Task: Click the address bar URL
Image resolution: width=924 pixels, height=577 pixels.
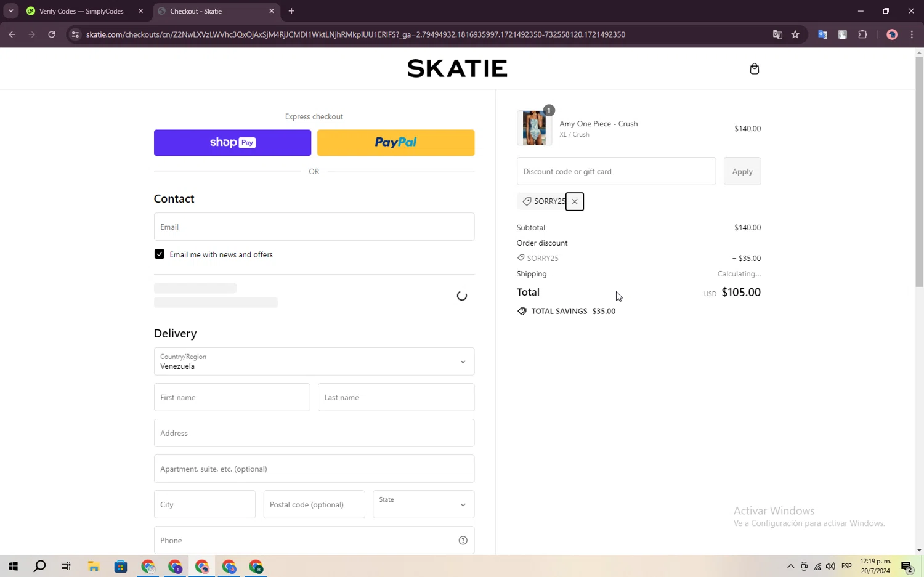Action: (355, 34)
